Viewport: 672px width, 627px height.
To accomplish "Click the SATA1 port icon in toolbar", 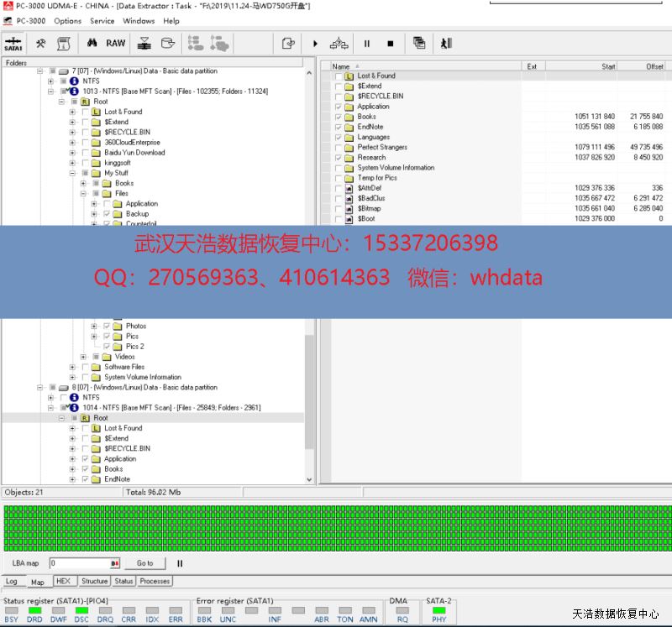I will [x=13, y=43].
